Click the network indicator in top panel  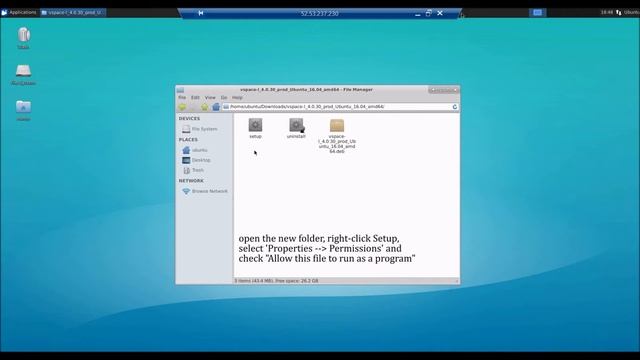click(618, 13)
